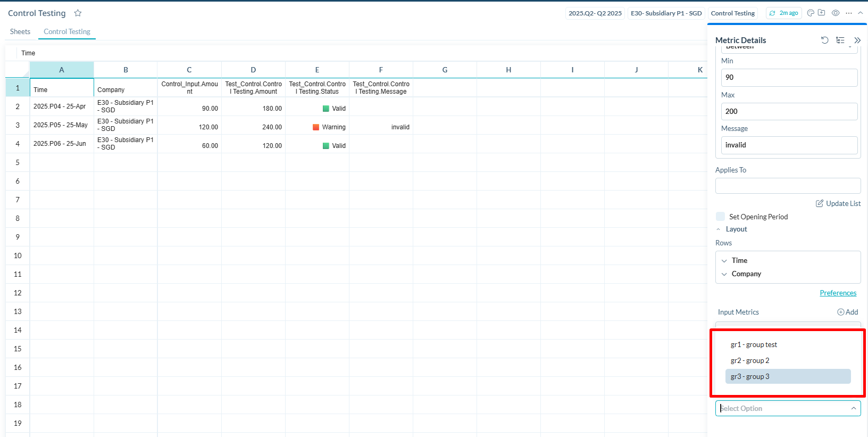Collapse Metric Details panel with double chevron
Viewport: 868px width, 437px height.
pos(857,40)
